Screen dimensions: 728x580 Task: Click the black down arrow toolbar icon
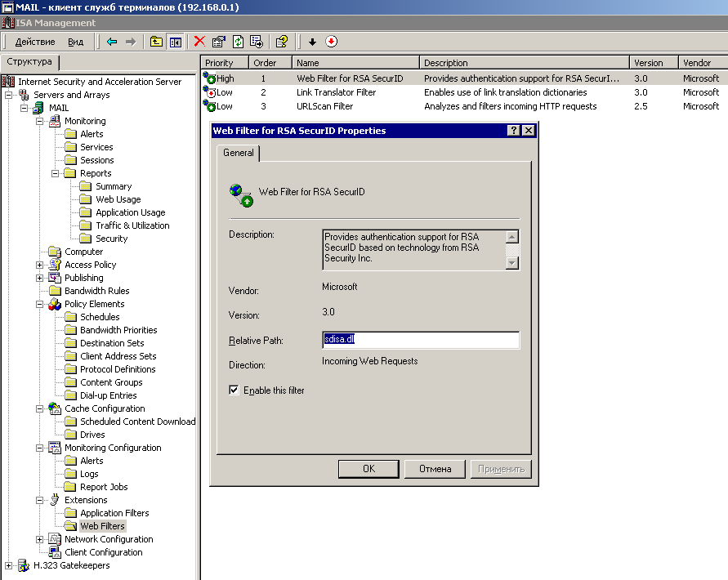(312, 42)
